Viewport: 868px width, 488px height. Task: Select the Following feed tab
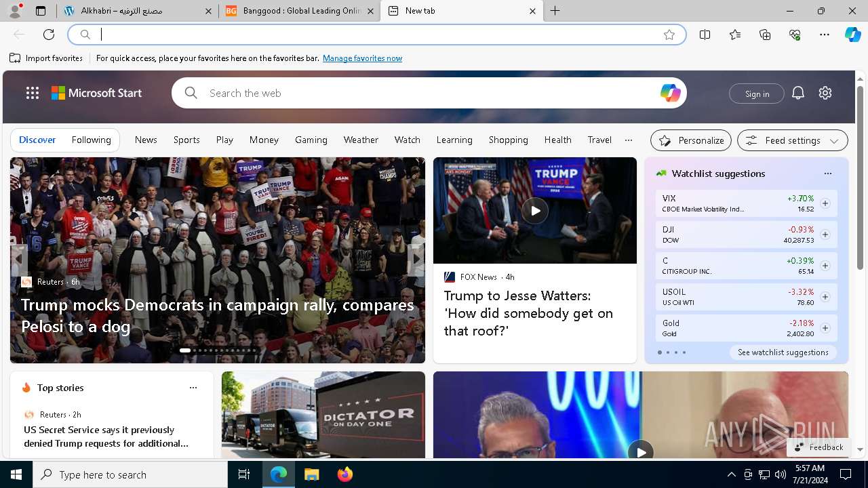pyautogui.click(x=91, y=140)
